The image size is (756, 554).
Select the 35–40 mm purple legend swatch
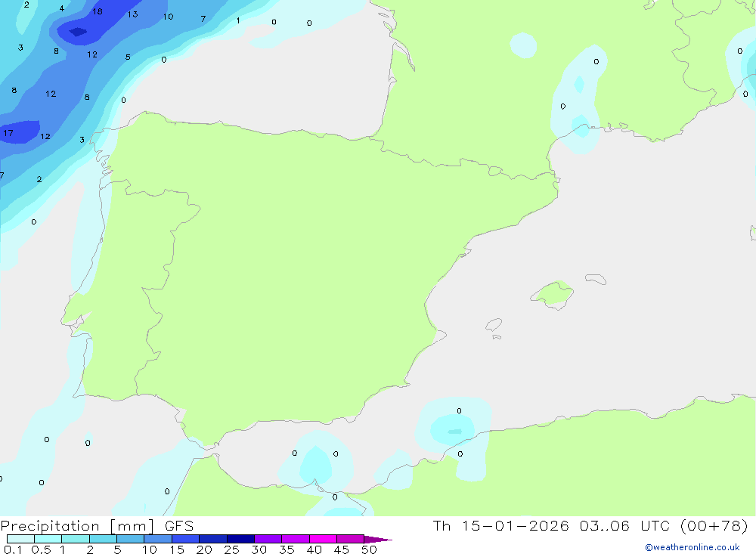[296, 539]
